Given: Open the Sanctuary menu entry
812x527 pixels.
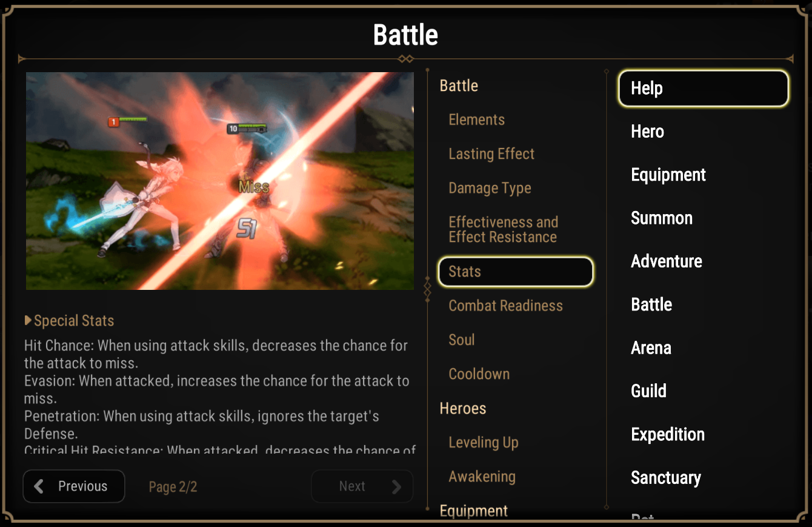Looking at the screenshot, I should (665, 478).
